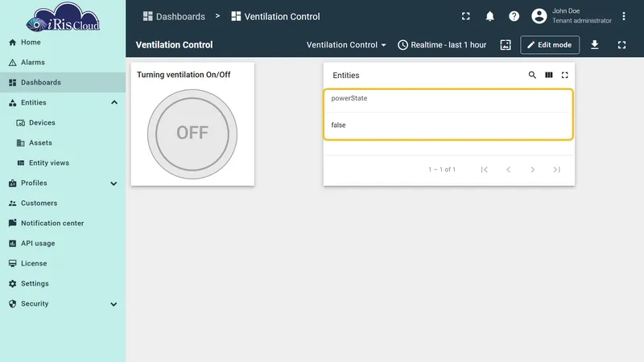Open API usage in the sidebar

pos(63,244)
